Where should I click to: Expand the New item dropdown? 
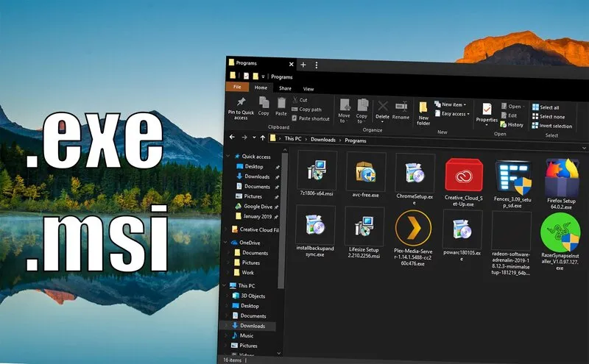pyautogui.click(x=452, y=104)
